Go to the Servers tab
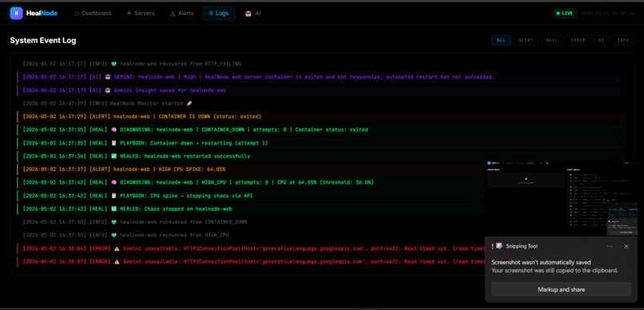Screen dimensions: 644x310 pos(141,13)
